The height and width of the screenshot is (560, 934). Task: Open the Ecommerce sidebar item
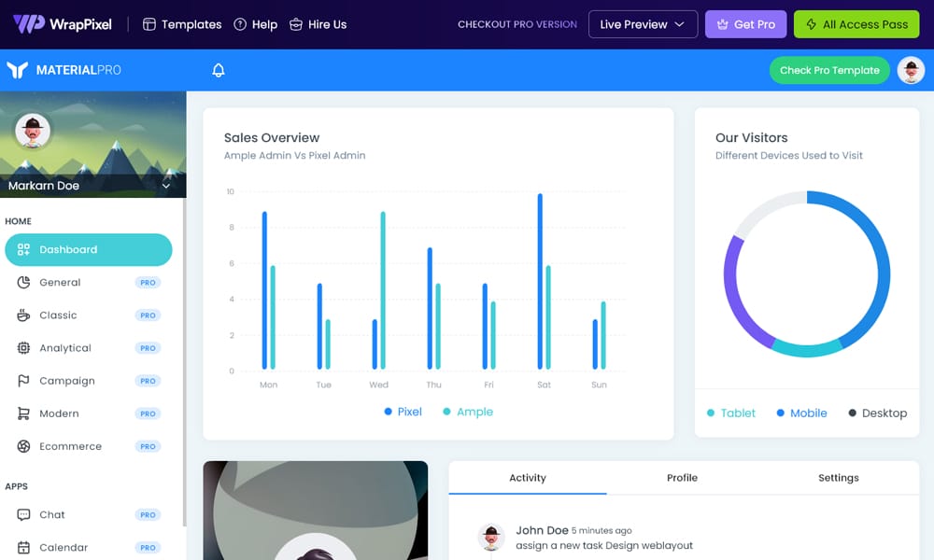pos(88,446)
